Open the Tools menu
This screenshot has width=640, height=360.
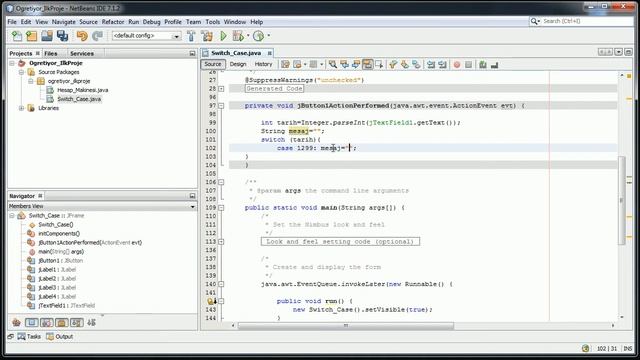point(213,22)
